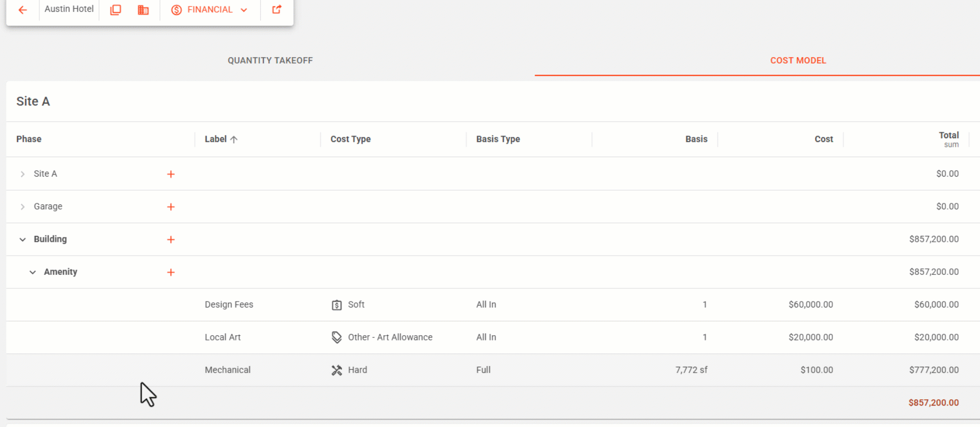Click the building table icon in toolbar

point(143,10)
